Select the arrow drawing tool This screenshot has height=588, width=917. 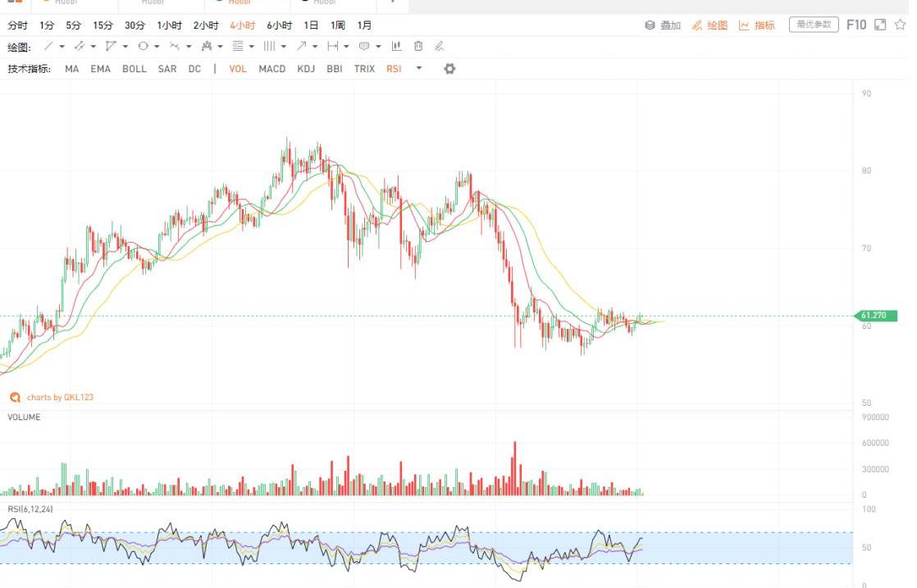click(x=302, y=47)
